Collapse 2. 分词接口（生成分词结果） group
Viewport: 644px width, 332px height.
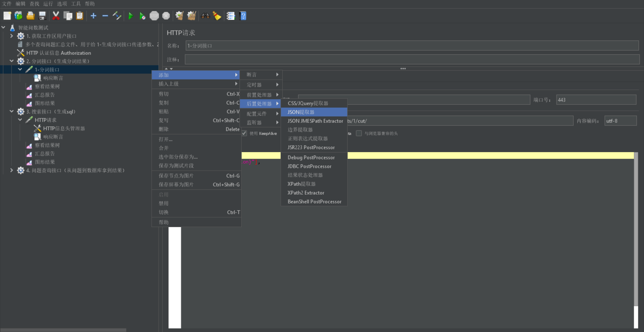12,61
